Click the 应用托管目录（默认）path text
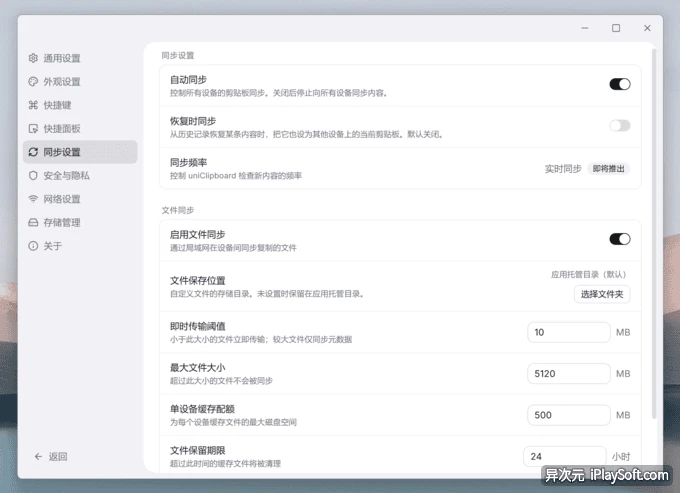The image size is (680, 493). [x=588, y=274]
